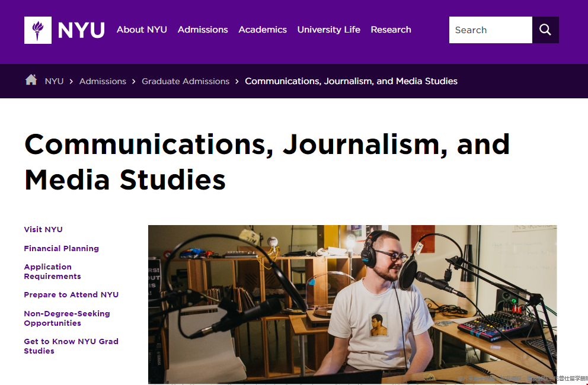Click the NYU torch logo icon

[x=38, y=30]
